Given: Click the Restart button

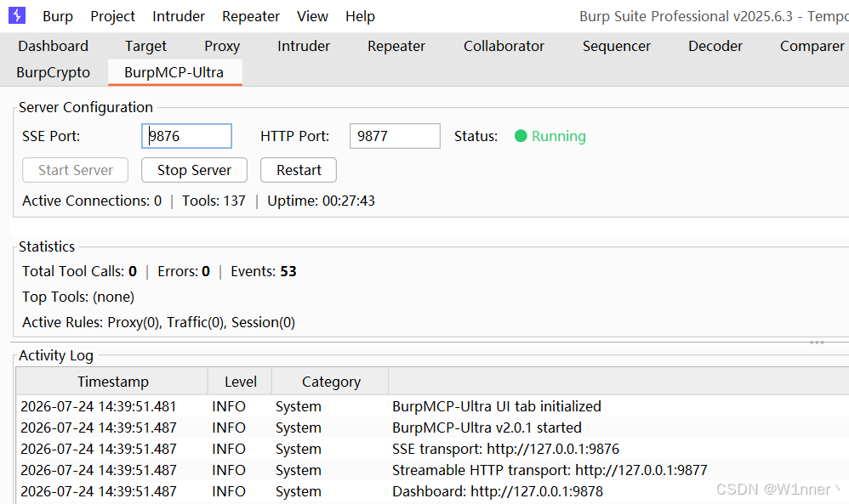Looking at the screenshot, I should point(299,170).
